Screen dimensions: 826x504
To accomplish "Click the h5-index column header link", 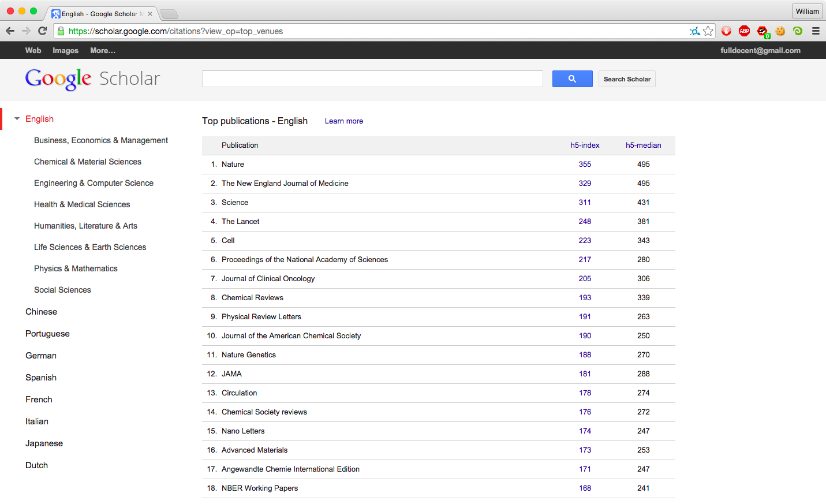I will pos(585,145).
